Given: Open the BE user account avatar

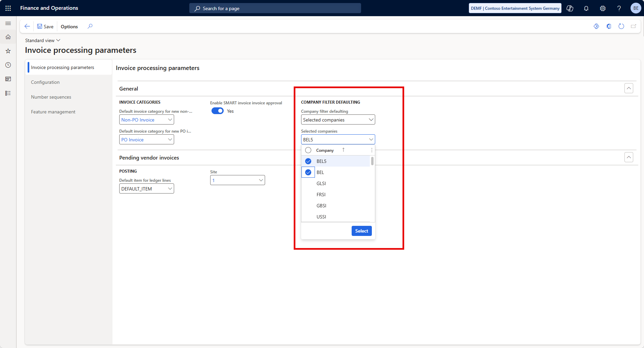Looking at the screenshot, I should click(x=636, y=8).
